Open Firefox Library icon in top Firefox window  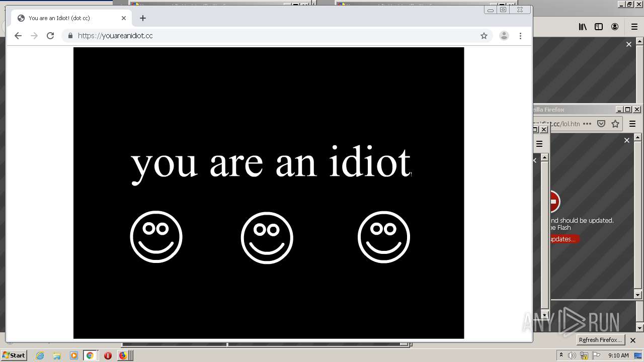click(583, 27)
